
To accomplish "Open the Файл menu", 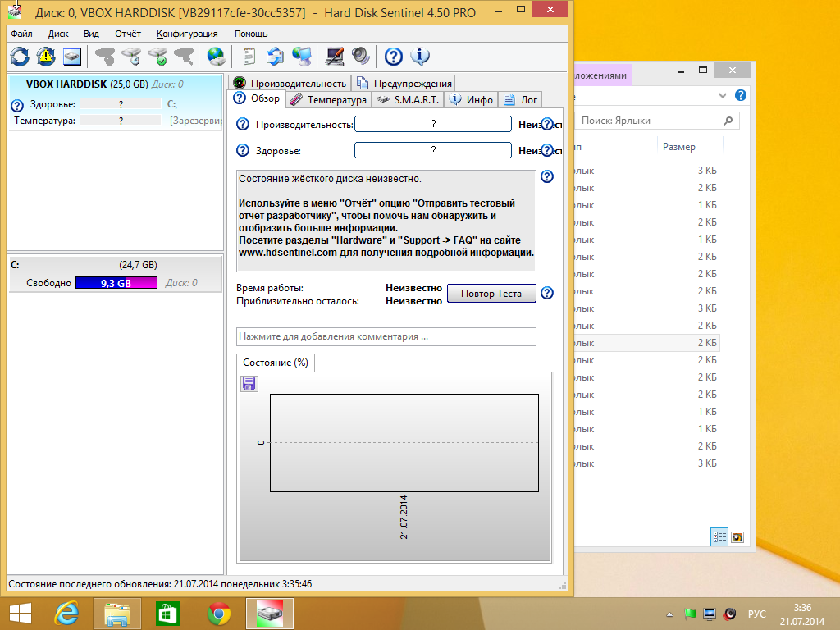I will click(21, 34).
